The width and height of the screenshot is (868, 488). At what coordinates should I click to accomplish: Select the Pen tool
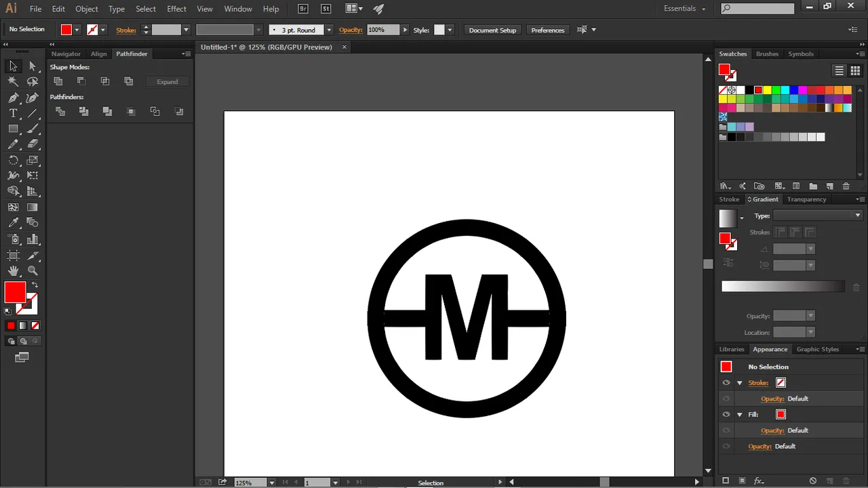pyautogui.click(x=13, y=98)
